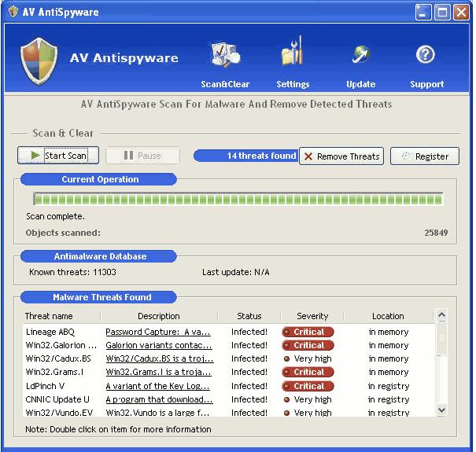Click the Very high severity for Win32/Vundo.EV

point(308,413)
